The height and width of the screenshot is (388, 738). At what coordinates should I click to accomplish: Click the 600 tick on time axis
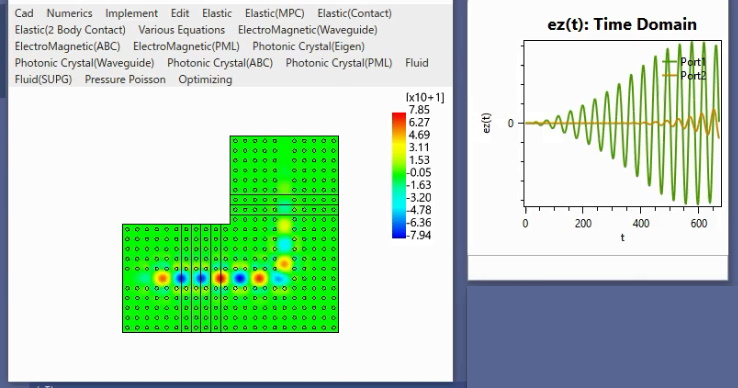click(x=698, y=223)
